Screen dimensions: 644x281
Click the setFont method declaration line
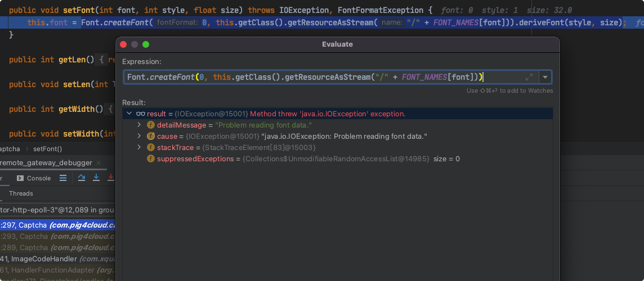(x=221, y=10)
